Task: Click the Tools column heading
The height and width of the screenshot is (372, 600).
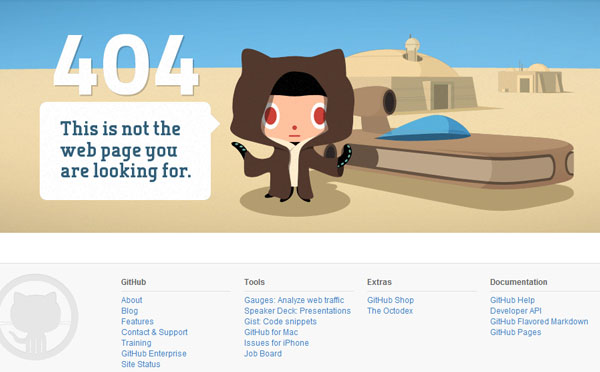Action: 254,282
